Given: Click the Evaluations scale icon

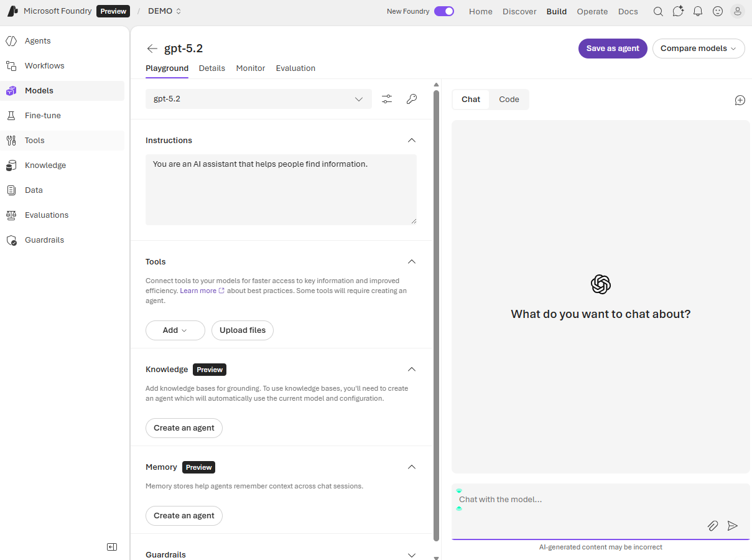Looking at the screenshot, I should point(11,215).
